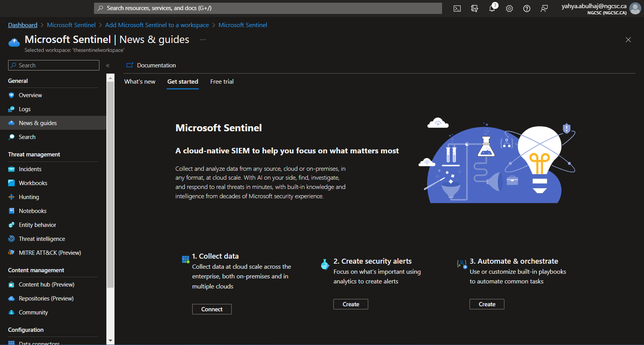Click the Entity behavior icon

pyautogui.click(x=12, y=225)
